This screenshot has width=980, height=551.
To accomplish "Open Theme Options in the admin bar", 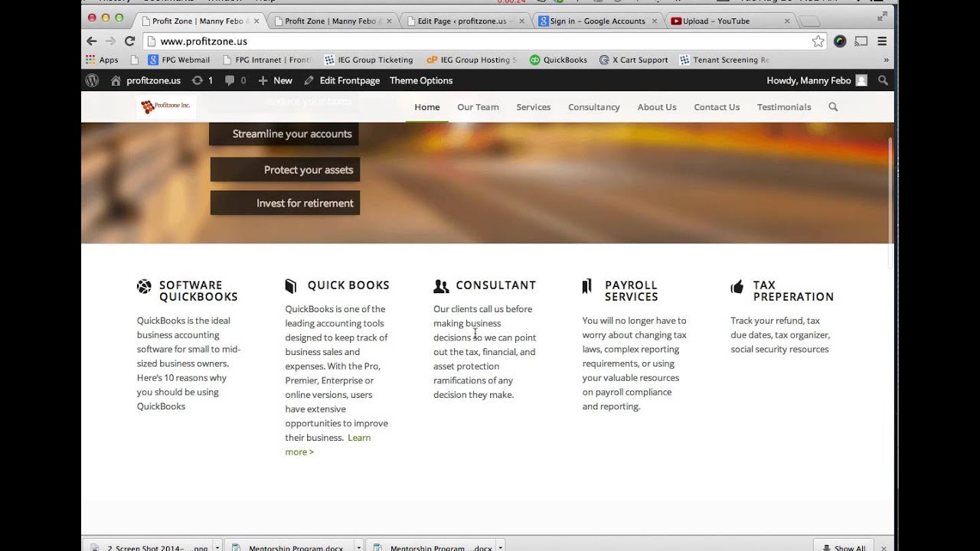I will (x=421, y=80).
